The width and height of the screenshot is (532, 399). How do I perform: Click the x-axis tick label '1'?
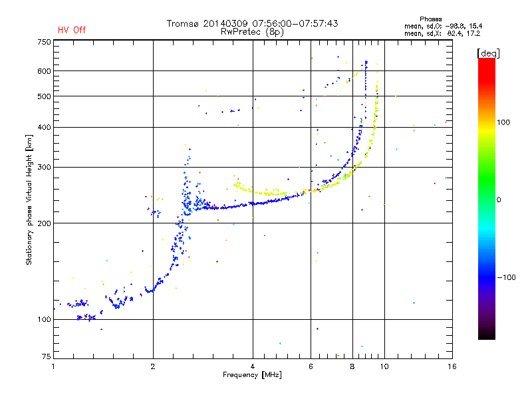tap(53, 366)
